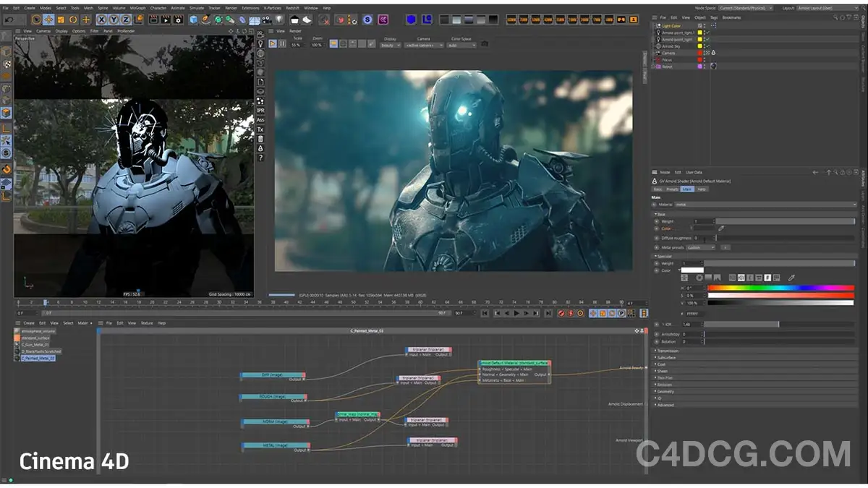Select the C_Painted_Metal_03 material in the list
868x488 pixels.
coord(35,358)
